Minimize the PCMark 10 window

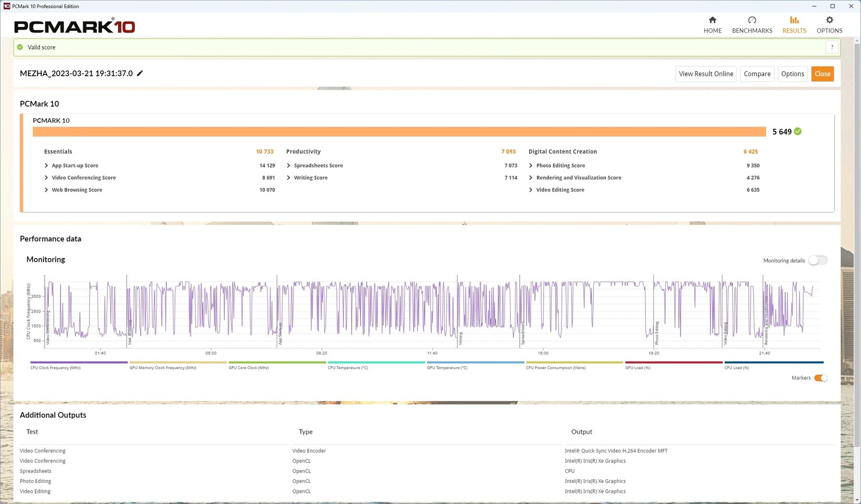[814, 6]
